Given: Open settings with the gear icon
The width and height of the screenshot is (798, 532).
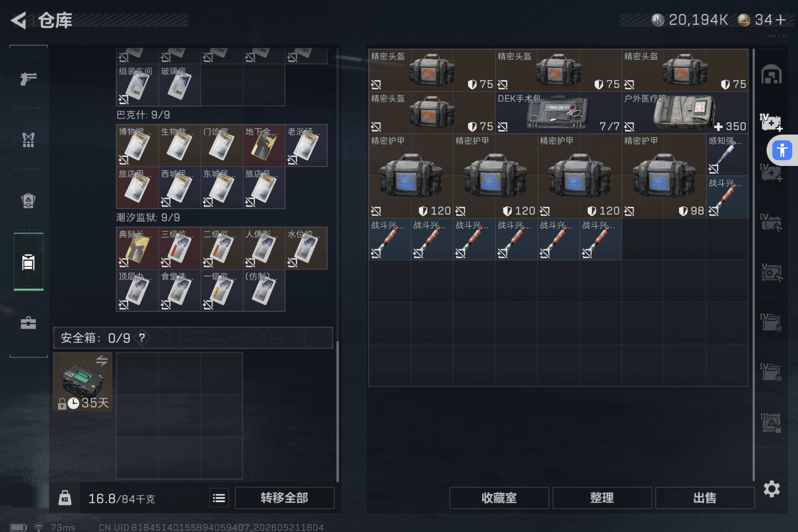Looking at the screenshot, I should (x=771, y=489).
